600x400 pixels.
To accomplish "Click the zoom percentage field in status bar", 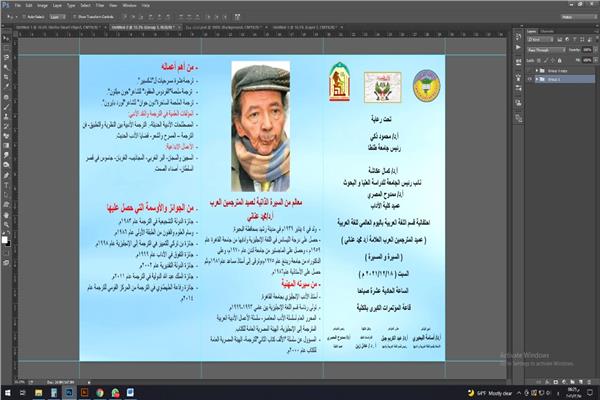I will [20, 382].
